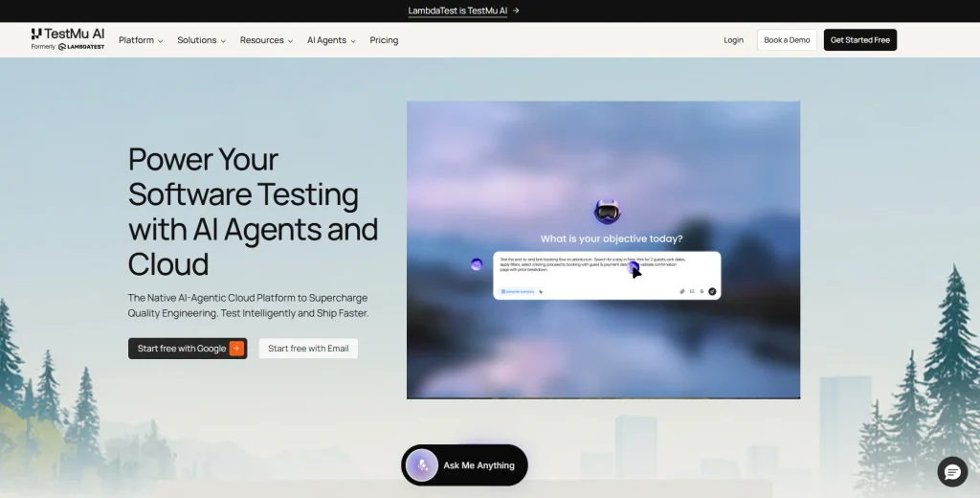Image resolution: width=980 pixels, height=498 pixels.
Task: Click Start free with Google
Action: coord(188,349)
